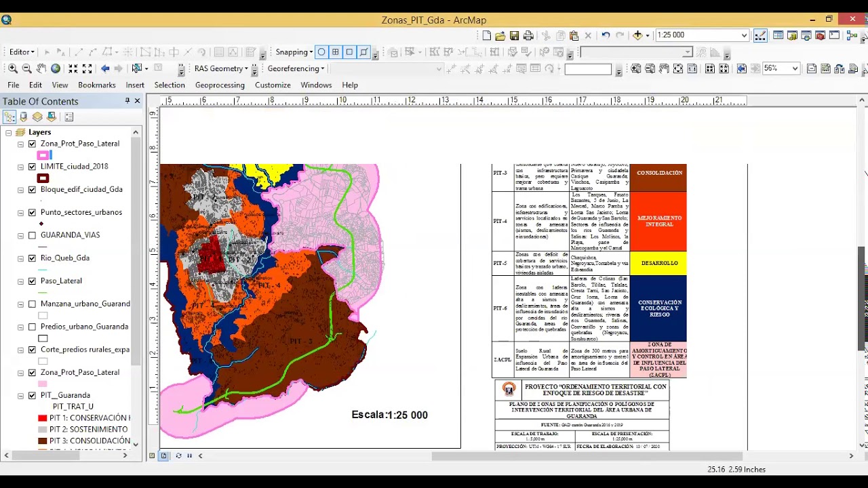Screen dimensions: 868x488
Task: Hide Rio_Queb_Gda layer
Action: pyautogui.click(x=32, y=258)
